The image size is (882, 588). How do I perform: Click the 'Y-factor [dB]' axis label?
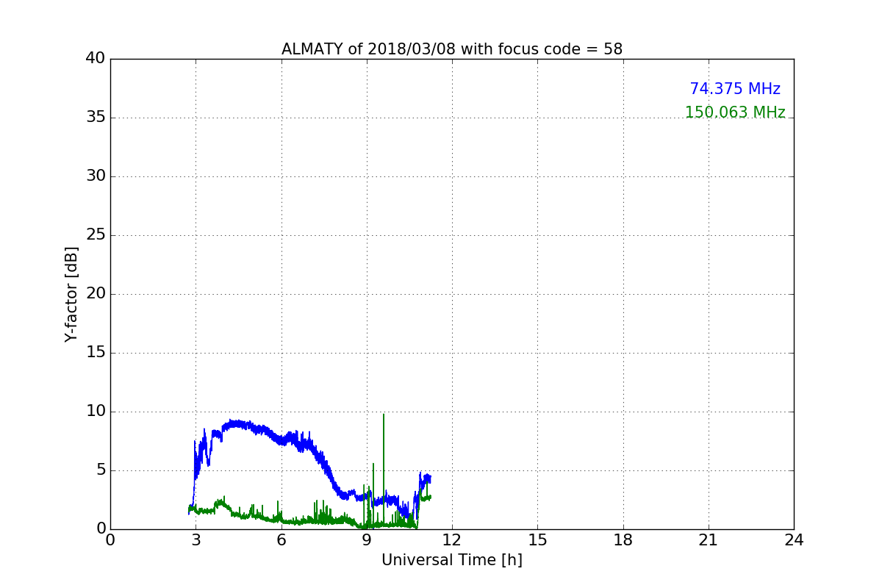(71, 294)
